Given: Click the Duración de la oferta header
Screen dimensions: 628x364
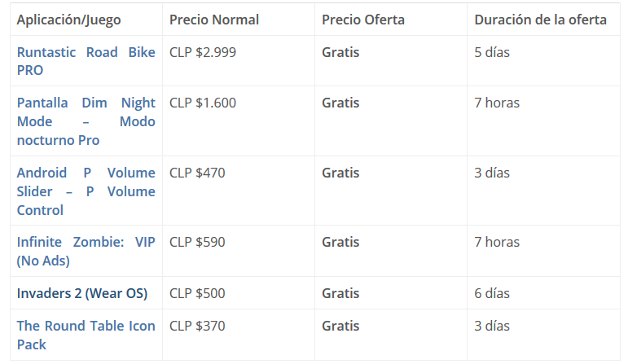Looking at the screenshot, I should 540,20.
